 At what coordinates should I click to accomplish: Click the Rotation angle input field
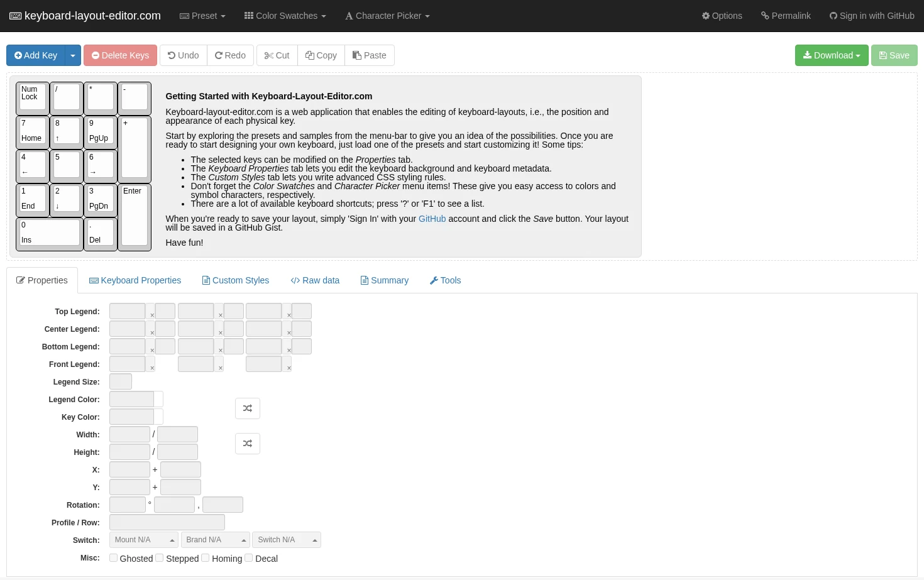click(x=128, y=505)
